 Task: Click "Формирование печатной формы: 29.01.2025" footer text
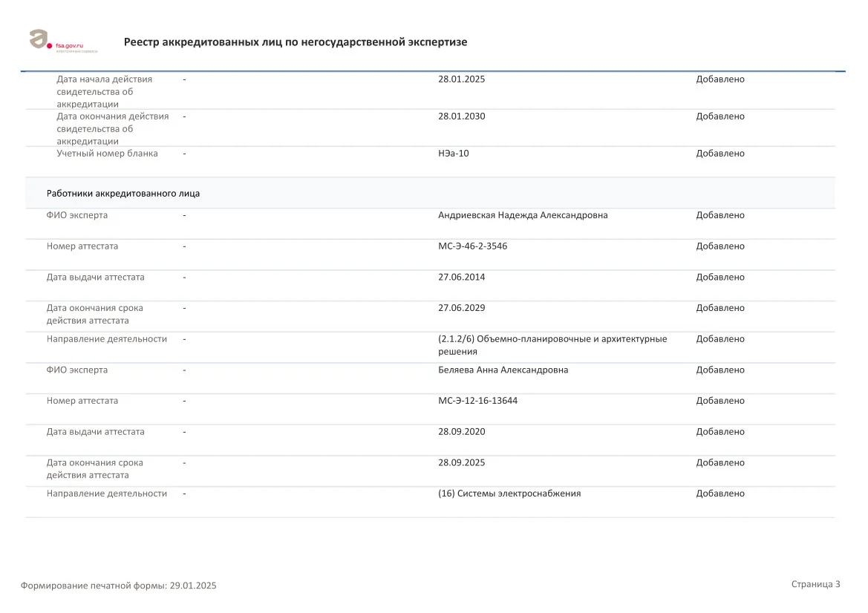tap(119, 586)
